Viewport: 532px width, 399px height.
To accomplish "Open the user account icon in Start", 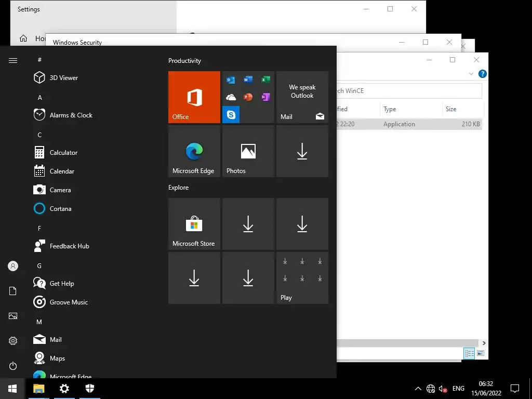I will (13, 266).
